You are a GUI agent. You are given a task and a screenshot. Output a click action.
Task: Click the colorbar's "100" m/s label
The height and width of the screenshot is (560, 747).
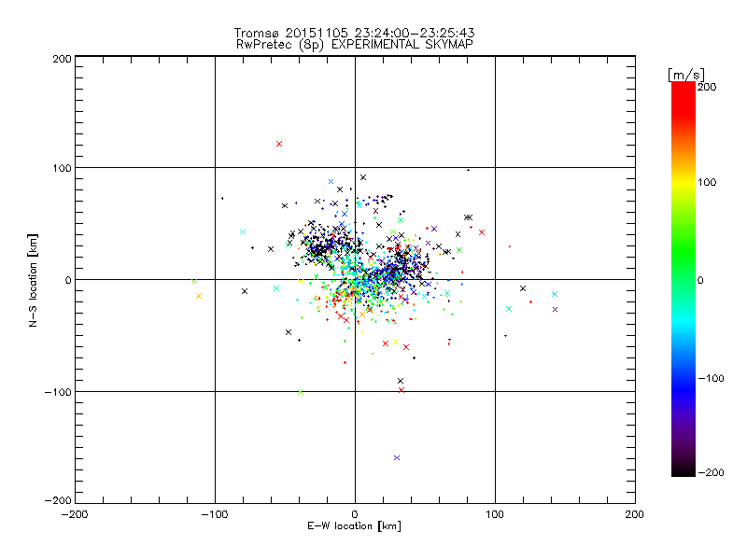pos(707,182)
